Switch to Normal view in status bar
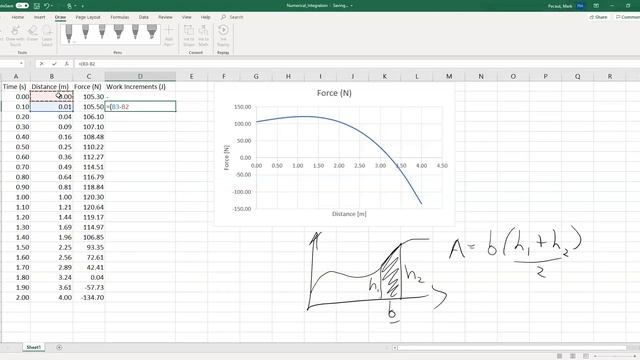 pos(560,356)
